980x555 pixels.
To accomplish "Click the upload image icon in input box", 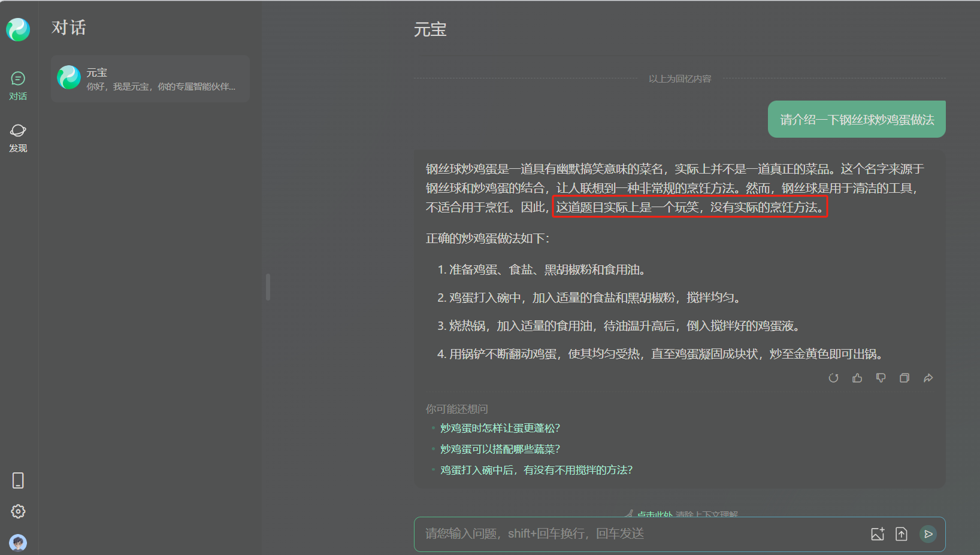I will [878, 534].
